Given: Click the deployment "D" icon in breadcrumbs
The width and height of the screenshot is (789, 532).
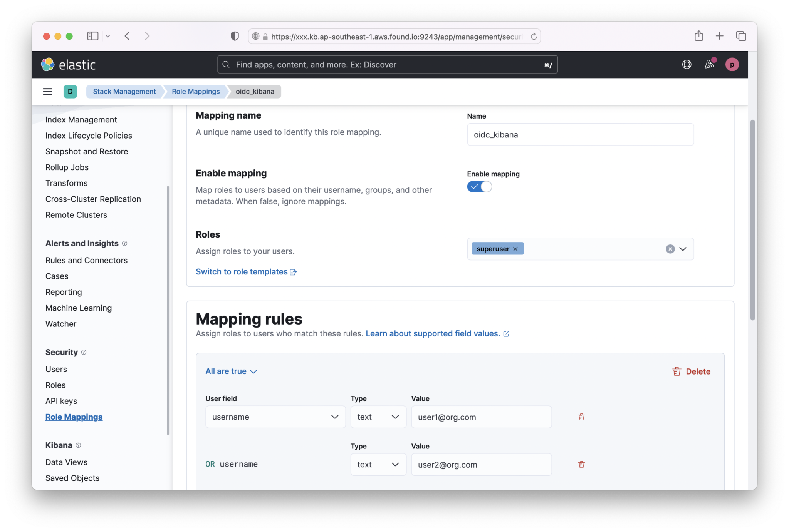Looking at the screenshot, I should tap(70, 91).
